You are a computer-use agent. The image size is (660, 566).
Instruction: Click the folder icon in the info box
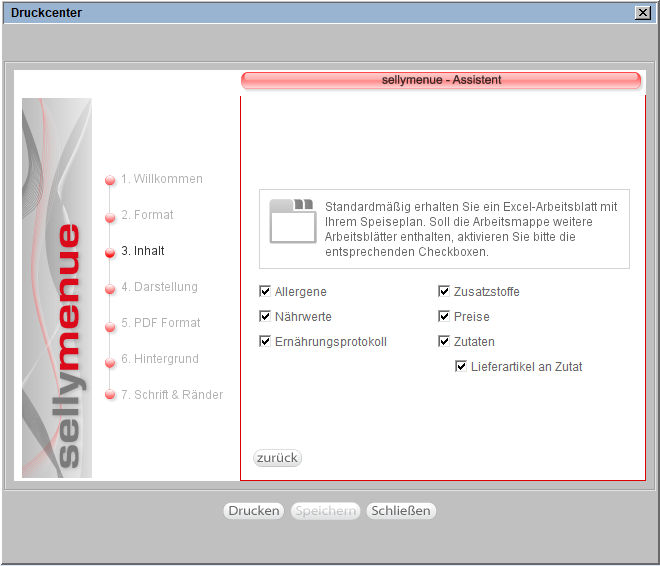[x=292, y=221]
